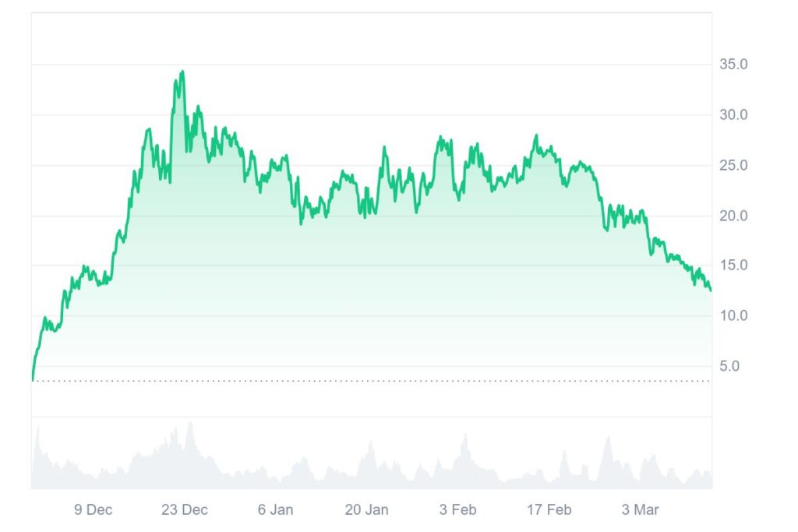Click the volume spike above 3 Feb

[x=464, y=436]
